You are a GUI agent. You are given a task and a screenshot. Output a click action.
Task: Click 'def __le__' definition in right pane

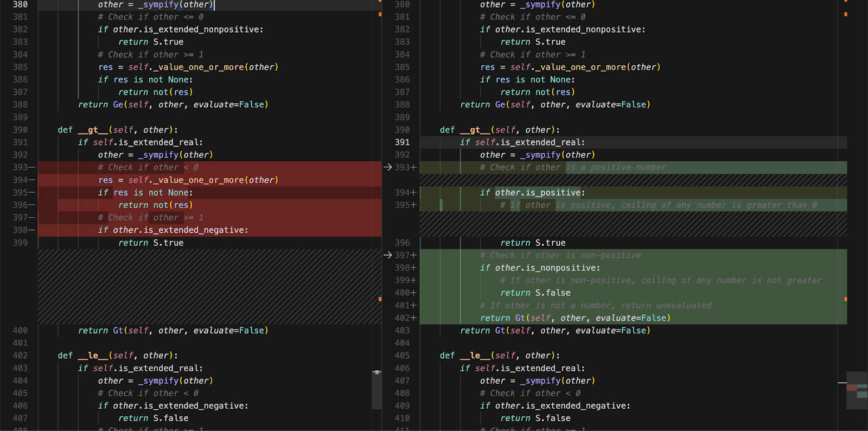(x=500, y=356)
